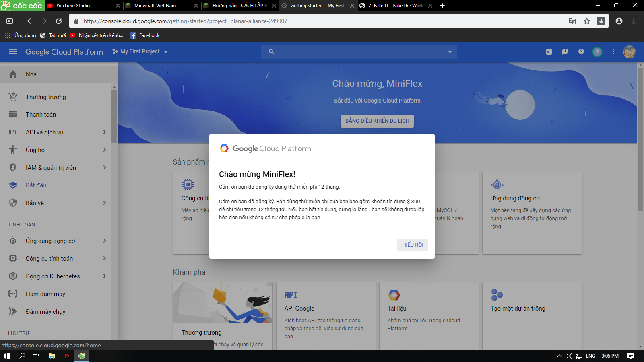Image resolution: width=644 pixels, height=362 pixels.
Task: Click the Hàm đám mây functions icon
Action: (x=13, y=294)
